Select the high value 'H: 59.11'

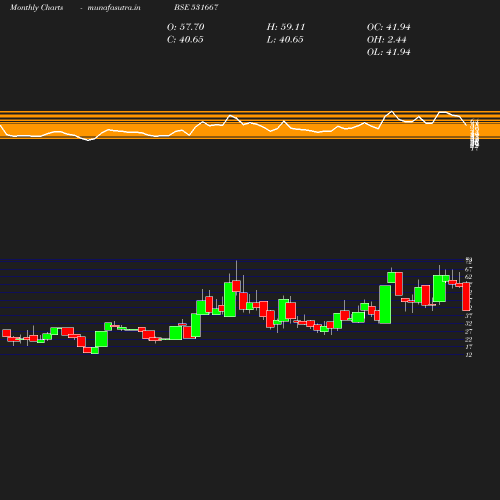click(286, 27)
